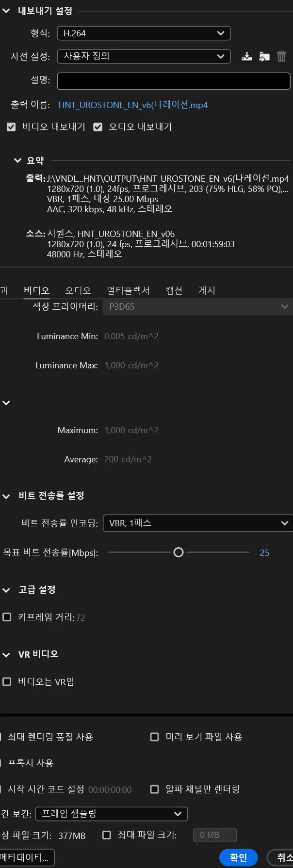The image size is (293, 868).
Task: Toggle the 오디오 내보내기 checkbox
Action: pos(98,127)
